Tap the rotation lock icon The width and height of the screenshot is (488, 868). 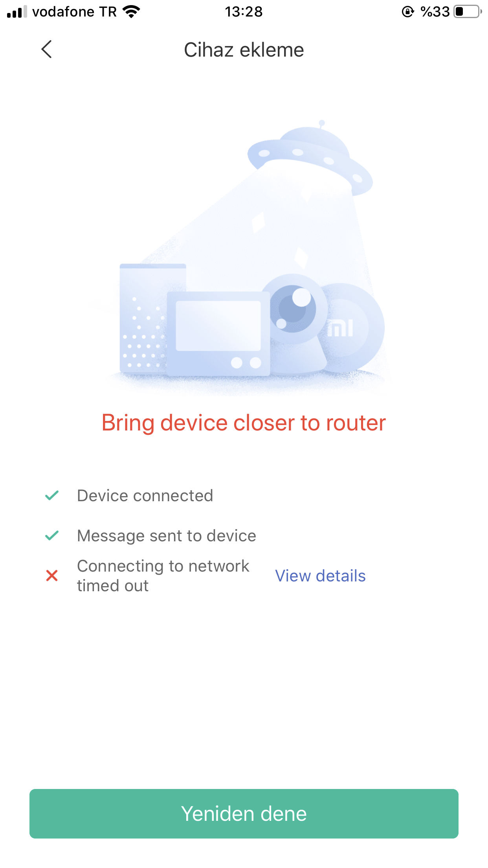pyautogui.click(x=408, y=12)
